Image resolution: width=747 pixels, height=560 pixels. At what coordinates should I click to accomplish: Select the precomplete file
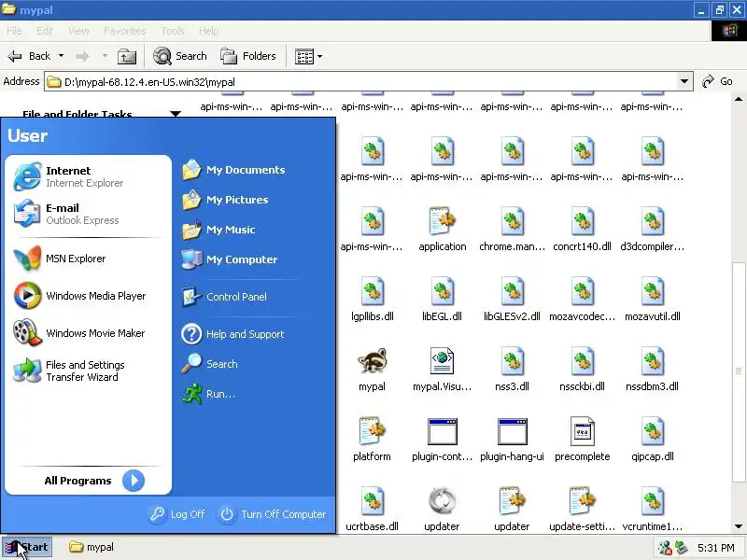(x=582, y=440)
